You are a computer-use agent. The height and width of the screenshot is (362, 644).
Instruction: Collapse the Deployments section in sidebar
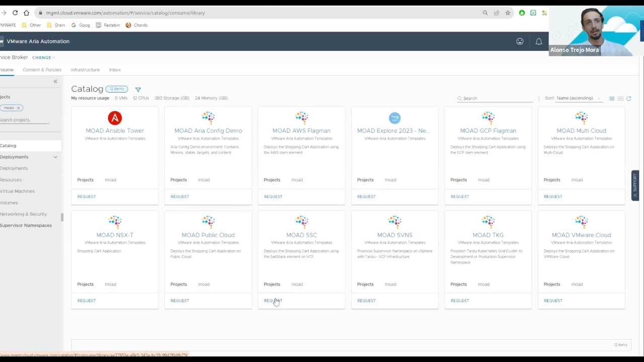(55, 157)
